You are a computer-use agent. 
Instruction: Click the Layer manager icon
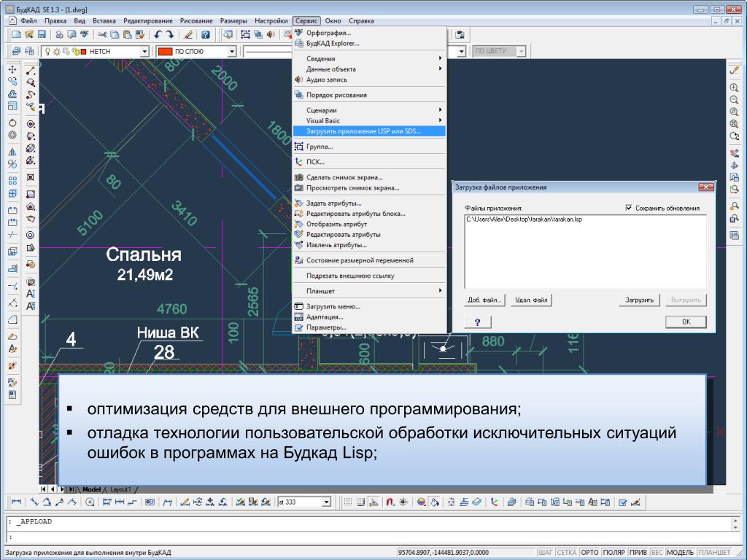[x=16, y=51]
